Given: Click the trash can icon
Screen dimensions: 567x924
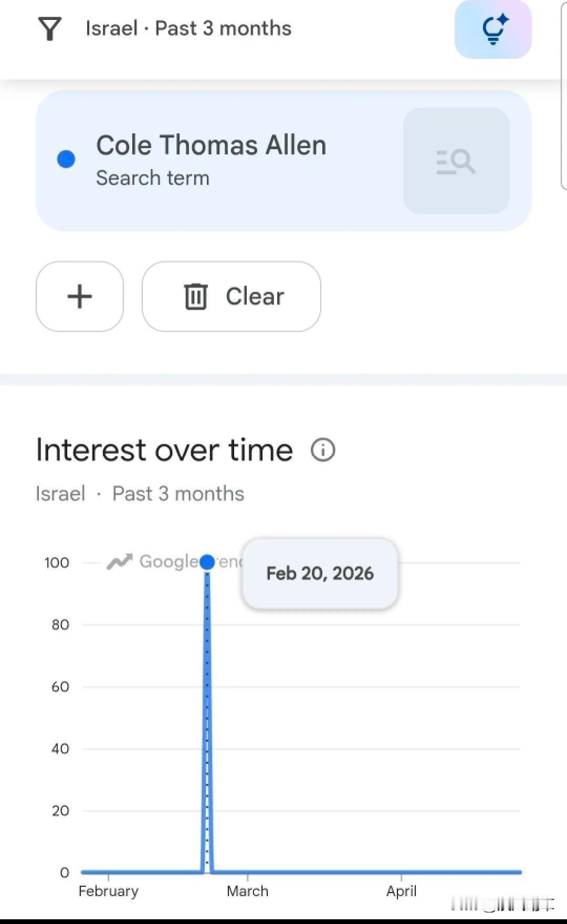Looking at the screenshot, I should pos(196,297).
